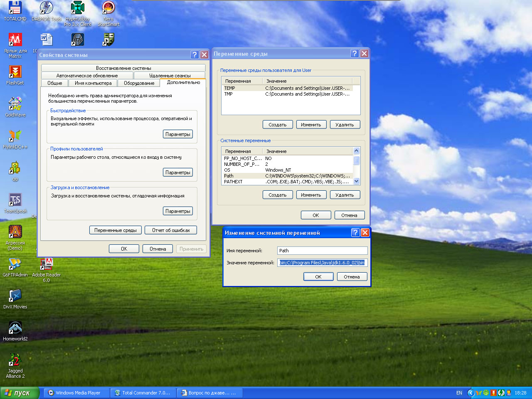Select the Homeworld2 desktop icon
532x399 pixels.
[x=15, y=328]
